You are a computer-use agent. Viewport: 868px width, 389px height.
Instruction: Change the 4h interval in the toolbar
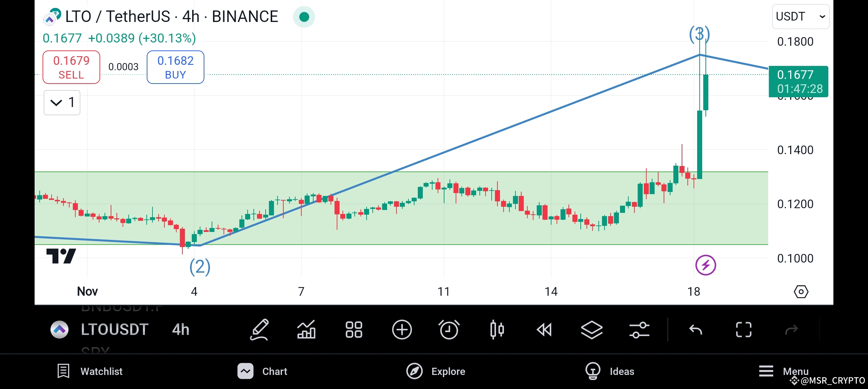point(181,330)
